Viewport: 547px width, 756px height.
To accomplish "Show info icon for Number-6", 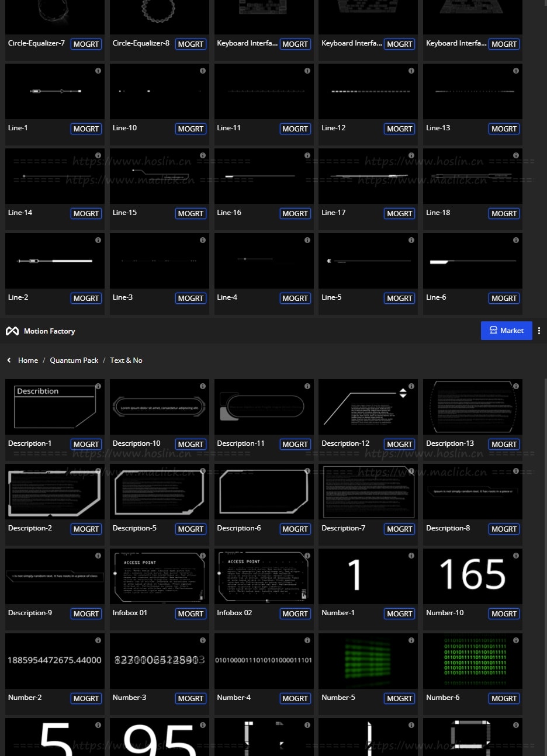I will pos(516,640).
